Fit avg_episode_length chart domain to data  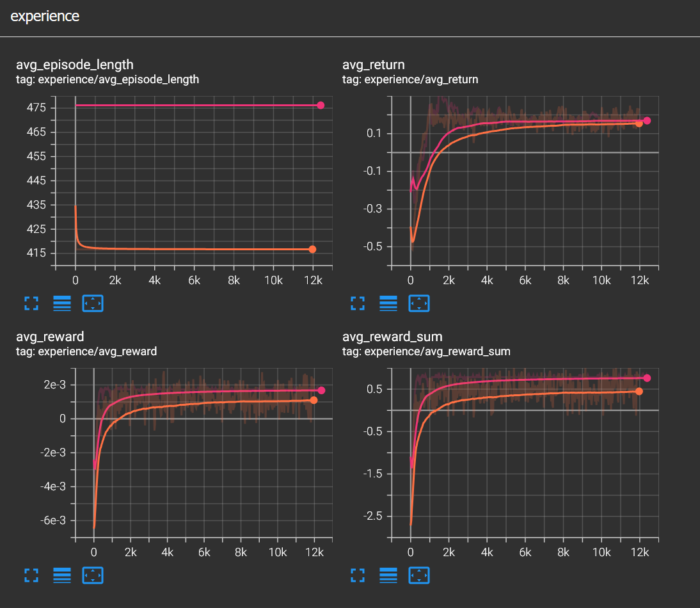93,303
